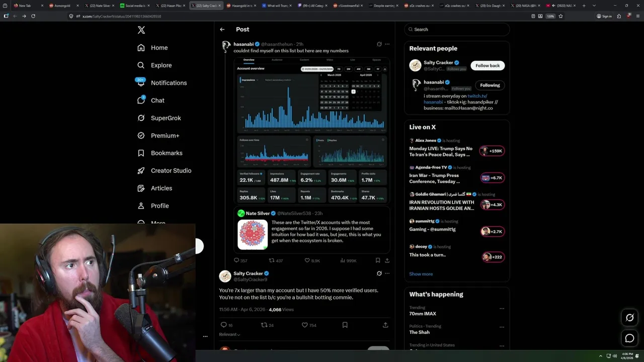The image size is (644, 362).
Task: Open floating chat messages button
Action: pos(629,338)
